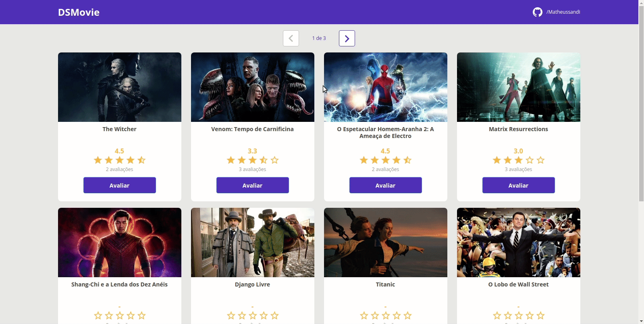
Task: Go to next page with right chevron
Action: coord(347,38)
